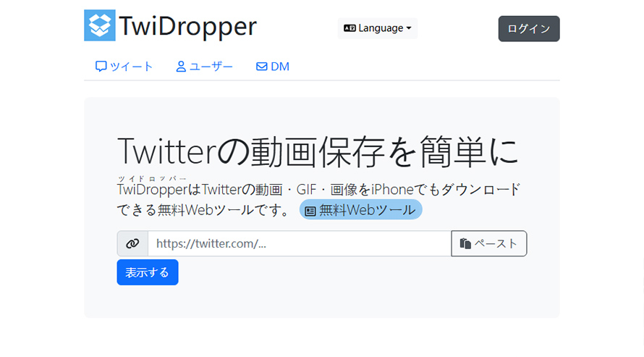Click the ペースト paste button
The height and width of the screenshot is (357, 644).
point(488,243)
